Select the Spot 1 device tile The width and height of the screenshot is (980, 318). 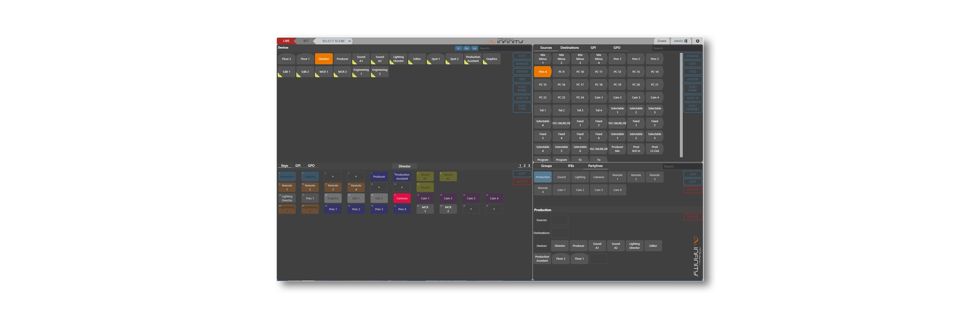coord(436,59)
